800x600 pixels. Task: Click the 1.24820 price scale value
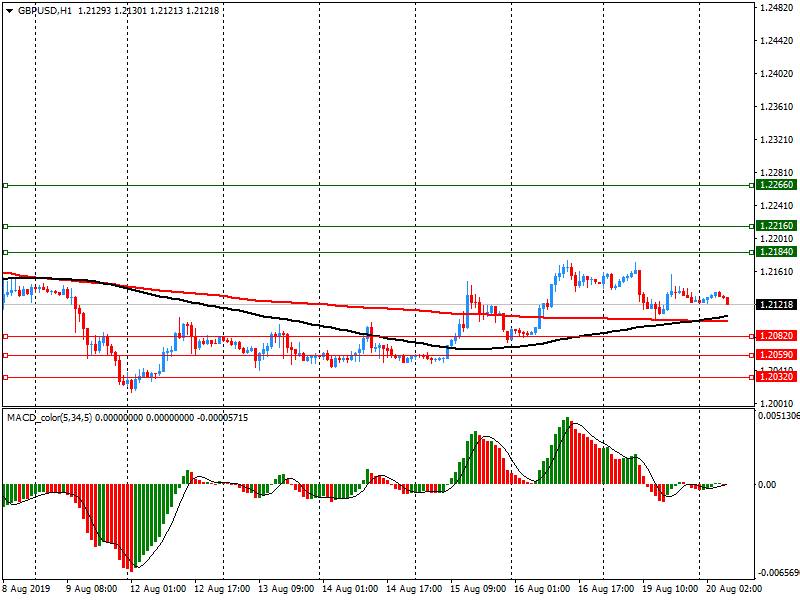pyautogui.click(x=777, y=8)
